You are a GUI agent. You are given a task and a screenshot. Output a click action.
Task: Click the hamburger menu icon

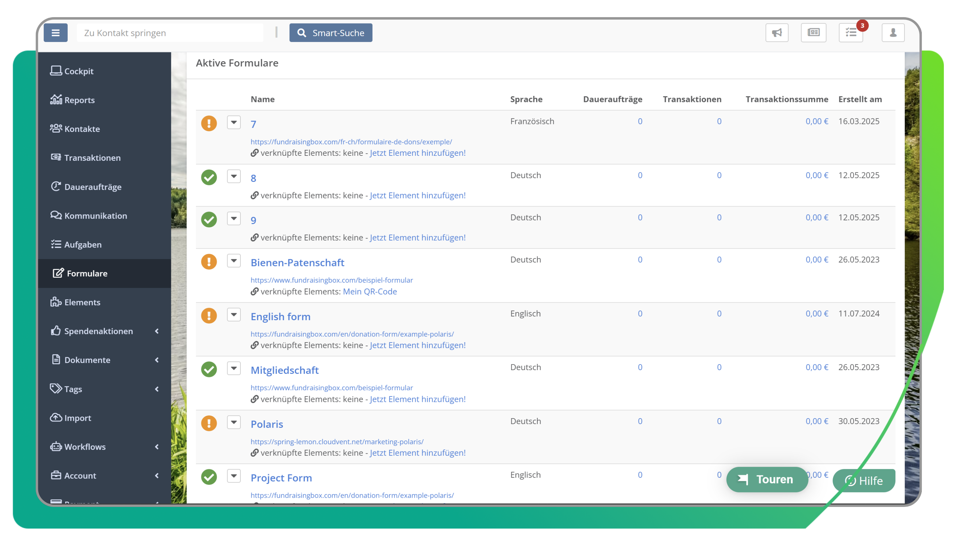(x=55, y=33)
